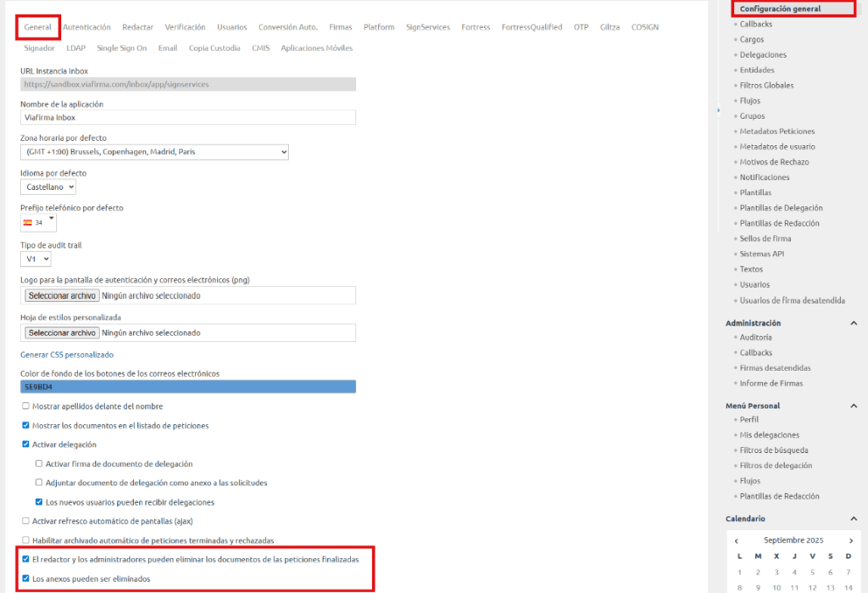This screenshot has width=868, height=593.
Task: Go to next month in calendar
Action: click(x=850, y=540)
